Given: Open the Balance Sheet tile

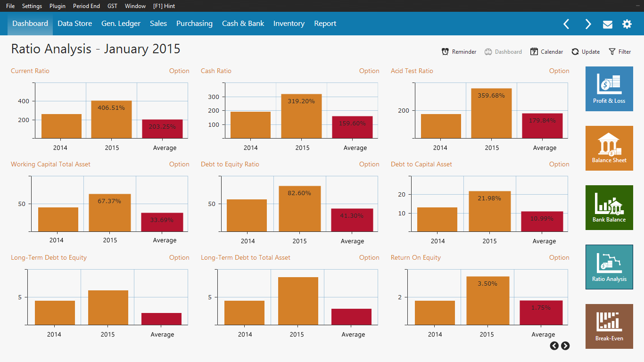Looking at the screenshot, I should click(609, 148).
